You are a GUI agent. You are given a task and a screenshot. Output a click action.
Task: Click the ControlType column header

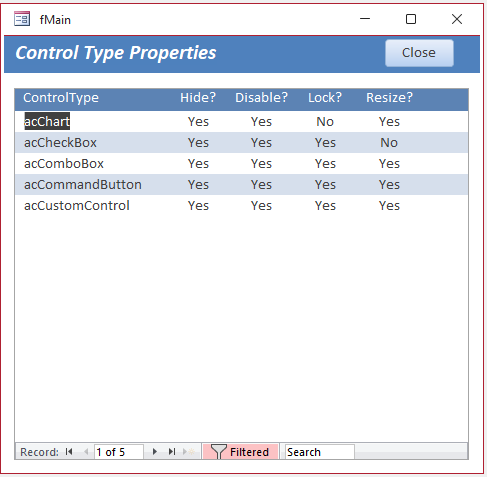click(61, 98)
